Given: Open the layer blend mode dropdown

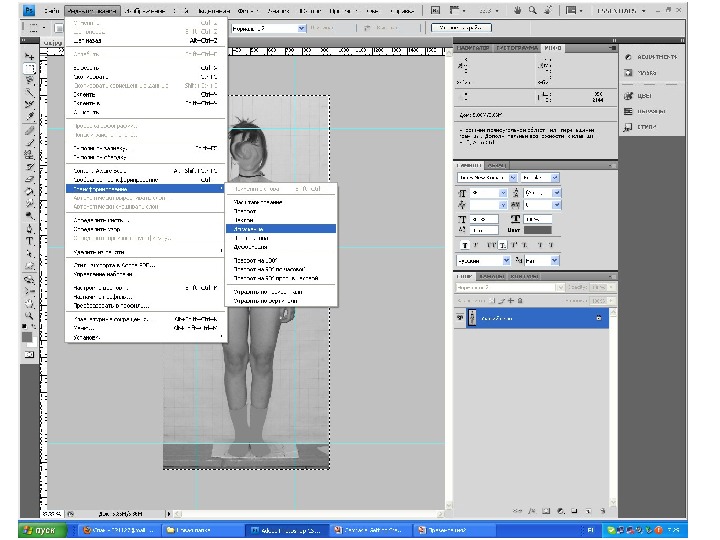Looking at the screenshot, I should (x=510, y=287).
